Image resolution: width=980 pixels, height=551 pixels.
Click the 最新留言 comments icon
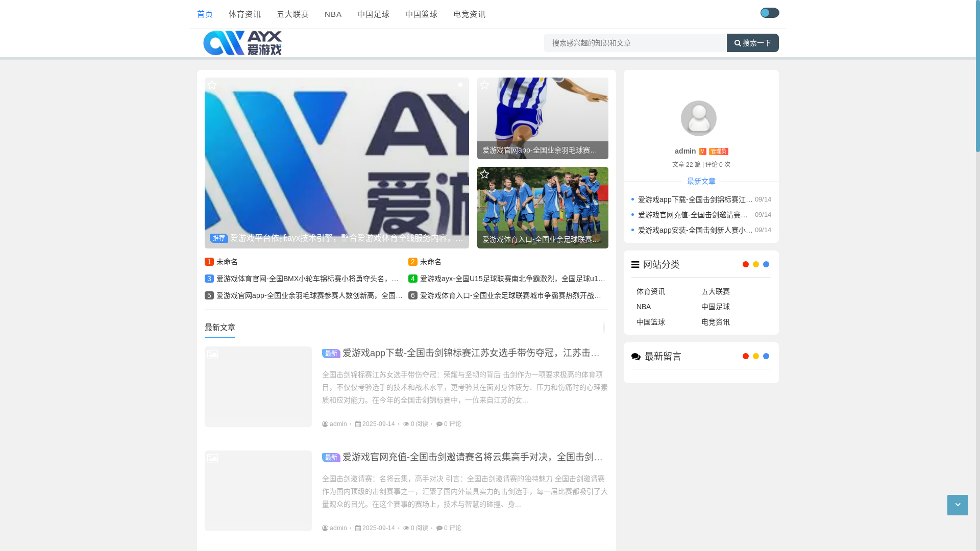tap(636, 356)
